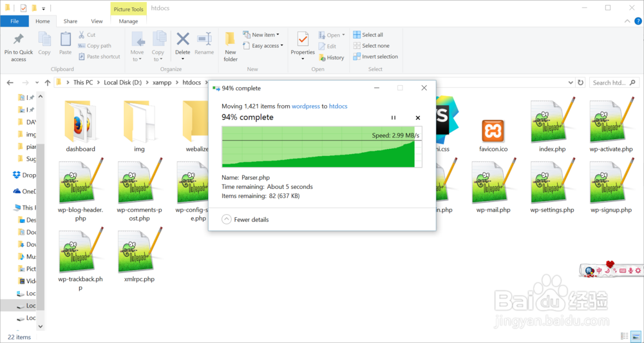Screen dimensions: 644x343
Task: Cancel the file move operation
Action: click(418, 117)
